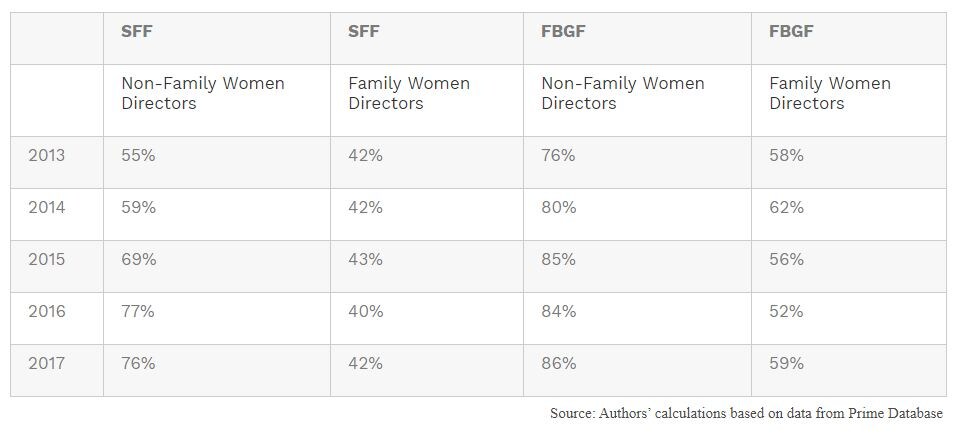Click the 2017 row label
Screen dimensions: 959x433
click(x=47, y=364)
